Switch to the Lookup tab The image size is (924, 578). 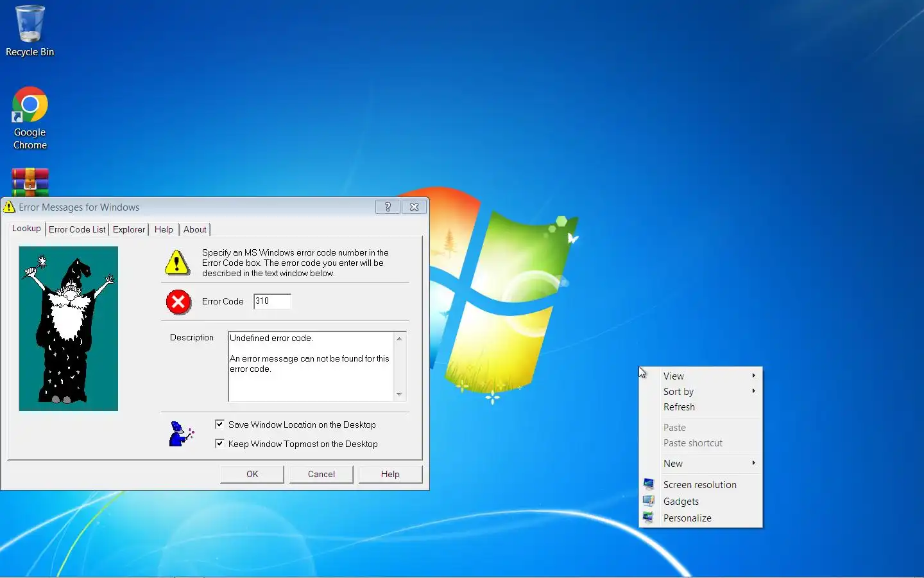26,229
